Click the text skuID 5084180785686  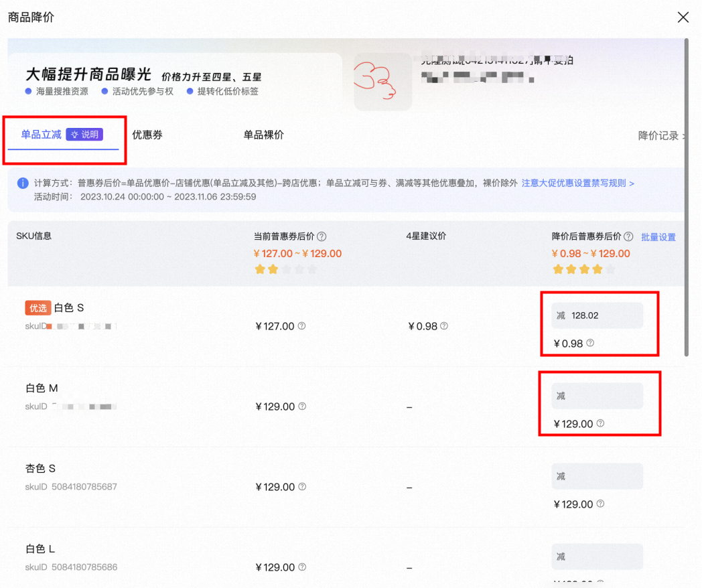pyautogui.click(x=71, y=567)
